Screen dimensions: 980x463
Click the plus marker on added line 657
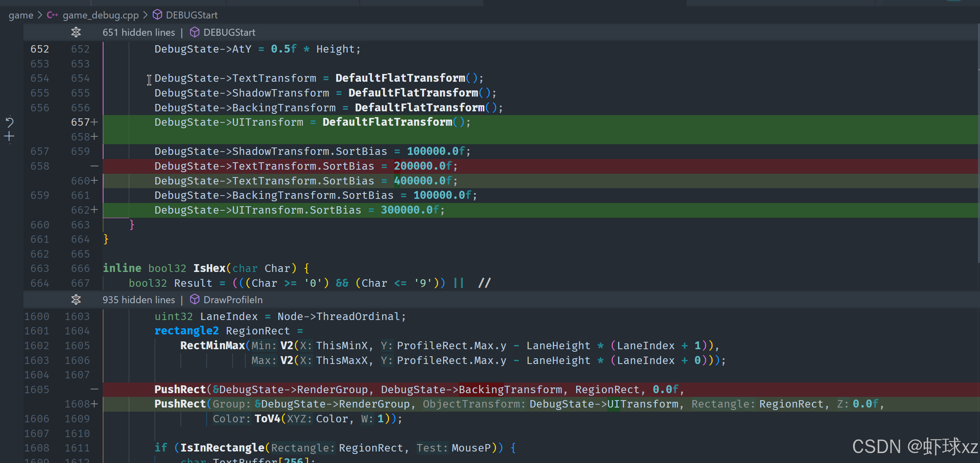click(x=95, y=122)
